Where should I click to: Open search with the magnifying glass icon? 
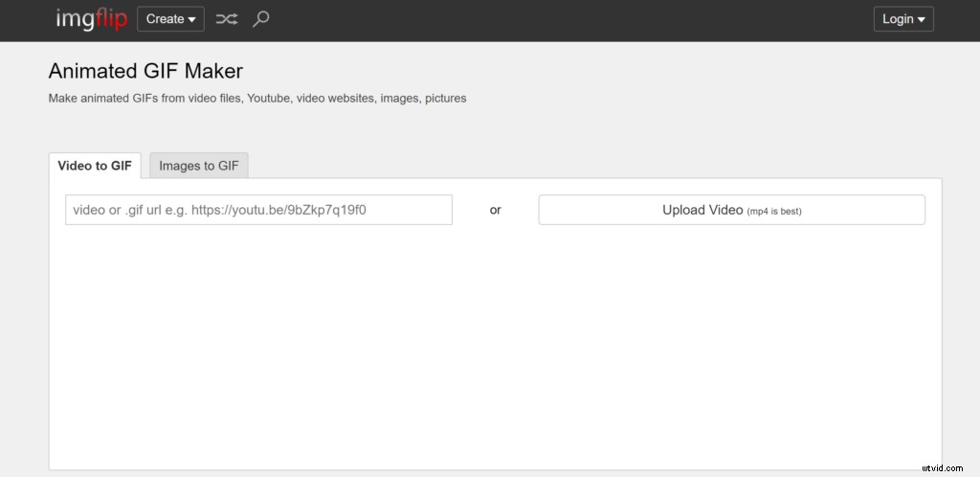click(x=260, y=19)
